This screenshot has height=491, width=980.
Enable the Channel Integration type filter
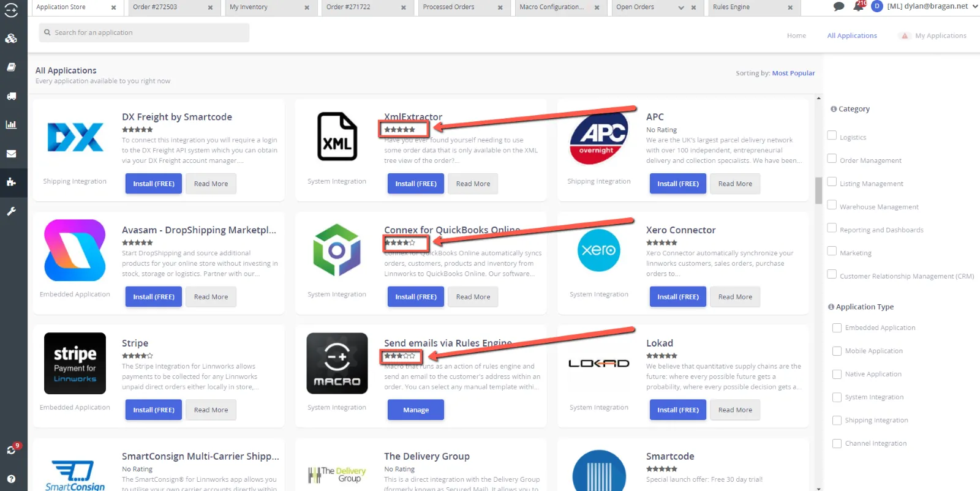pos(837,444)
